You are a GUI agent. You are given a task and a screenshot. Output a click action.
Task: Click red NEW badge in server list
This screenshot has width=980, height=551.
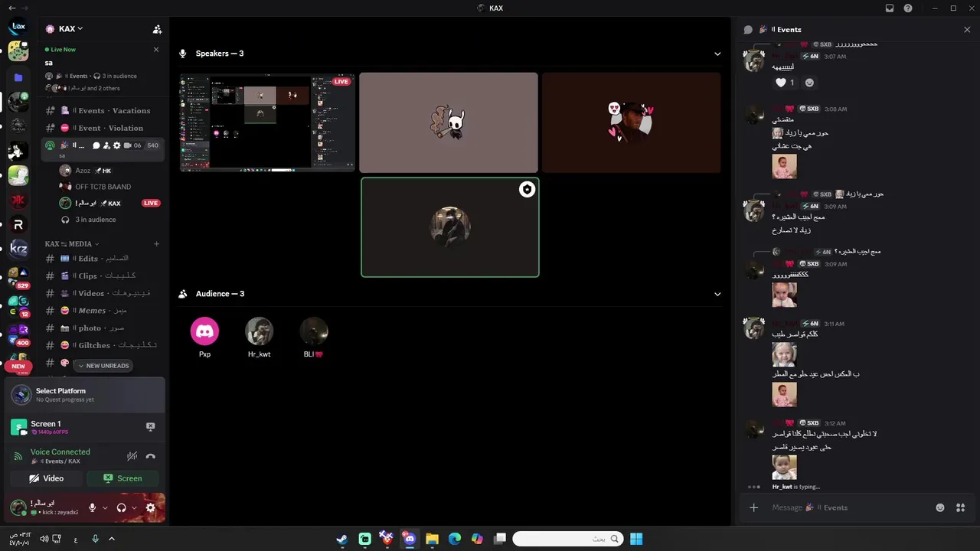click(18, 367)
